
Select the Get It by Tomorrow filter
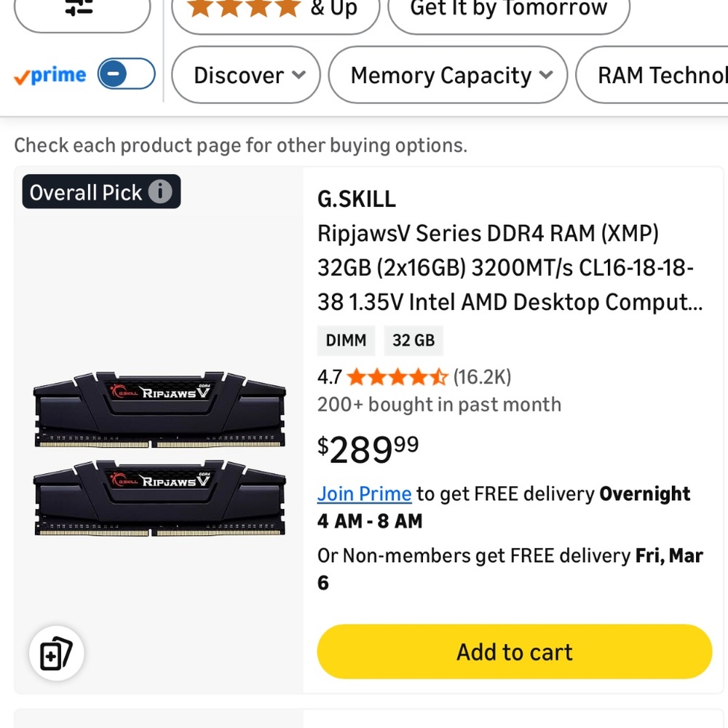pos(508,9)
